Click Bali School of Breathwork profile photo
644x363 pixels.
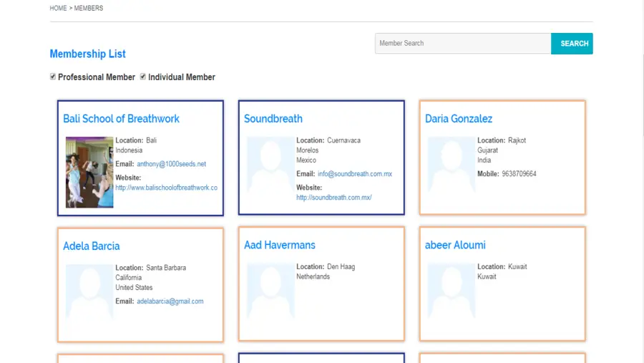click(89, 173)
